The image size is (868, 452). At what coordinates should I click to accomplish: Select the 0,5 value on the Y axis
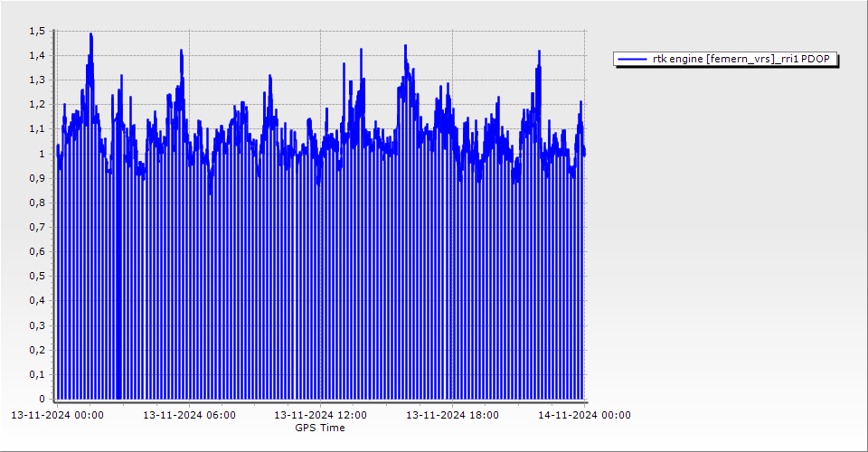coord(36,277)
